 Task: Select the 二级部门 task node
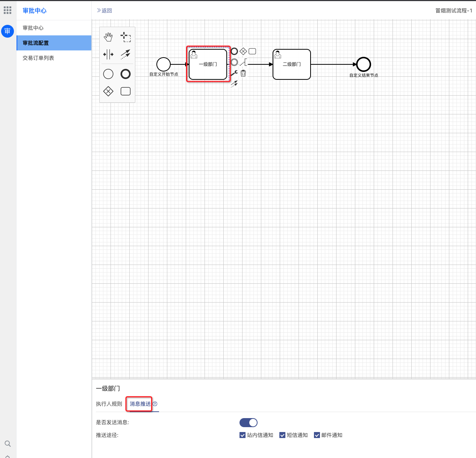292,64
